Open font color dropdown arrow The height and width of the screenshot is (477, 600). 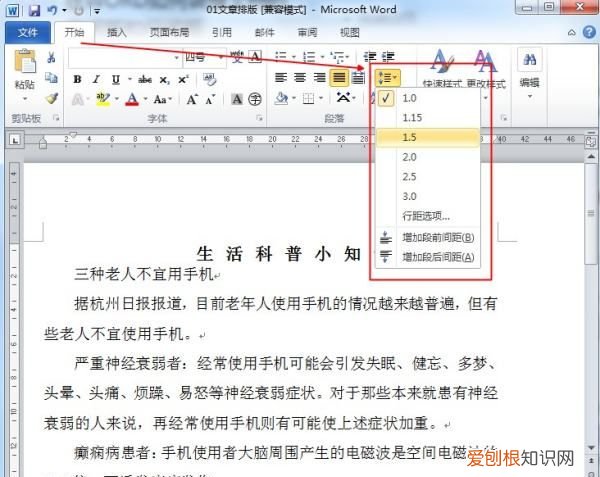point(145,99)
